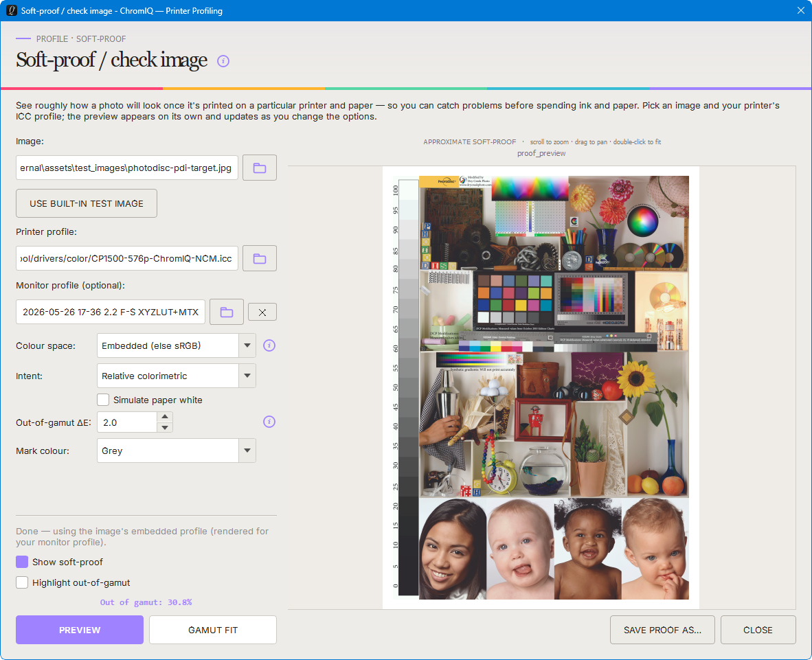Click the 'Done — using the image's embedded profile' status
The image size is (812, 660).
point(142,537)
